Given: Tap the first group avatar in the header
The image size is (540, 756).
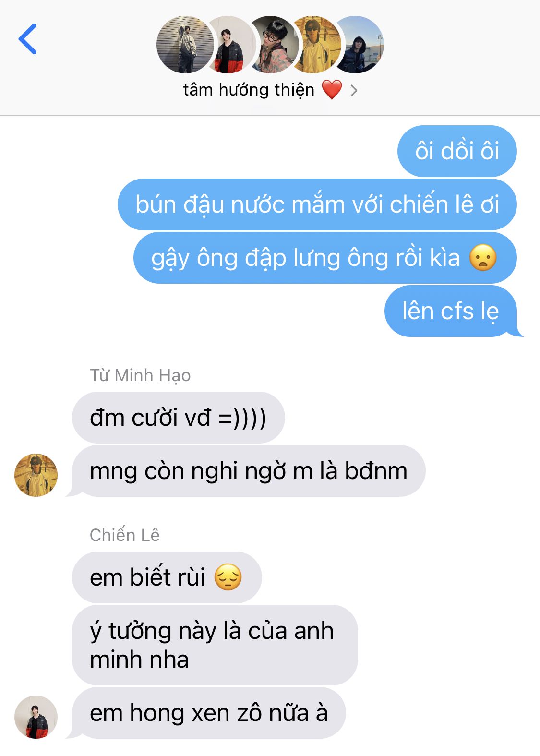Looking at the screenshot, I should [185, 45].
